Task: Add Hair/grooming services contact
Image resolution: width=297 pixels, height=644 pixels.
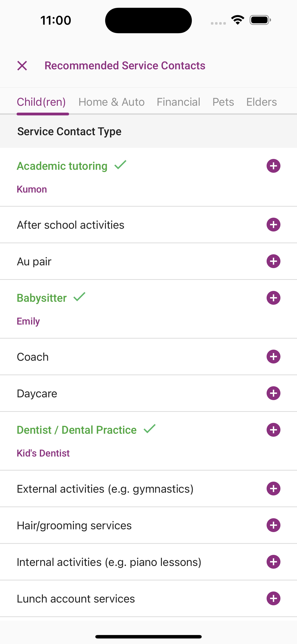Action: point(273,525)
